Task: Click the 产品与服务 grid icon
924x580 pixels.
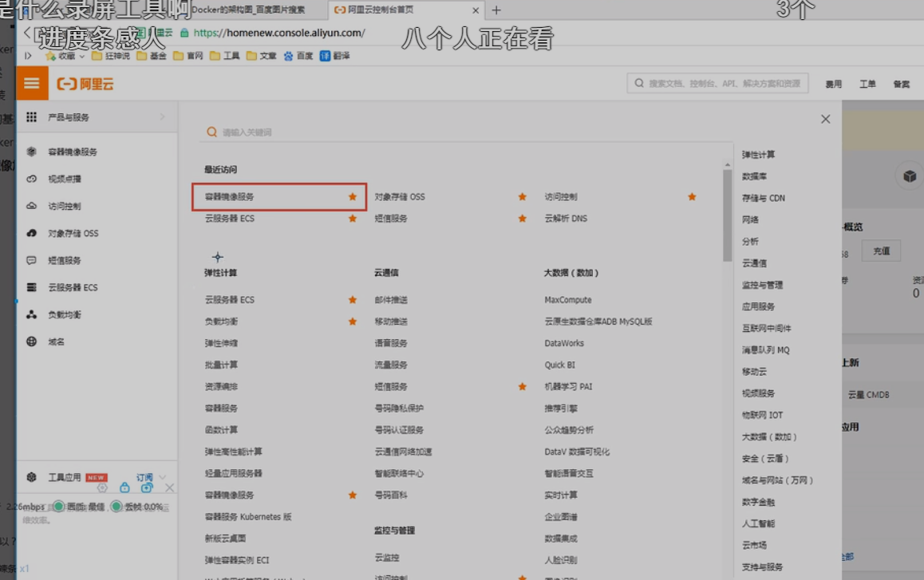Action: [x=31, y=117]
